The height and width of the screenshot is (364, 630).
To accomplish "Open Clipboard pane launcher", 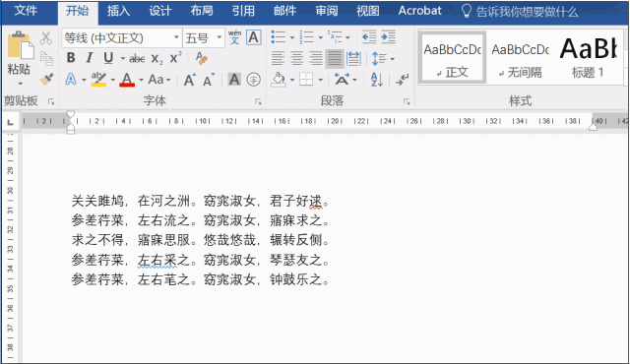I will click(x=51, y=101).
